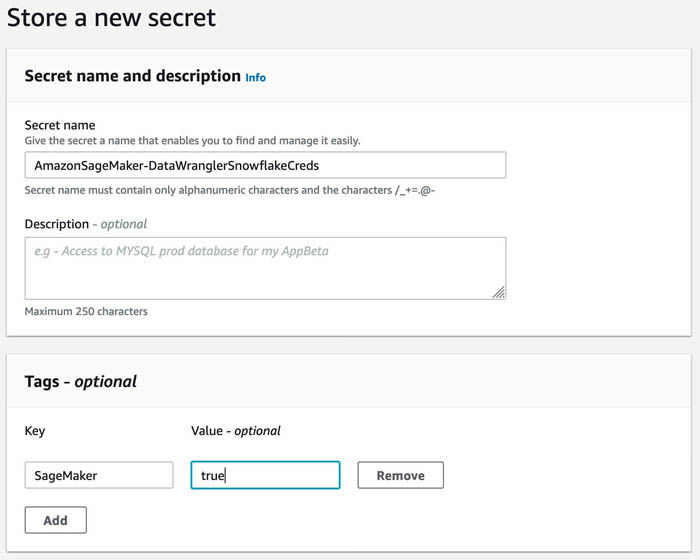The image size is (700, 560).
Task: Click the 'Key' column label
Action: coord(35,431)
